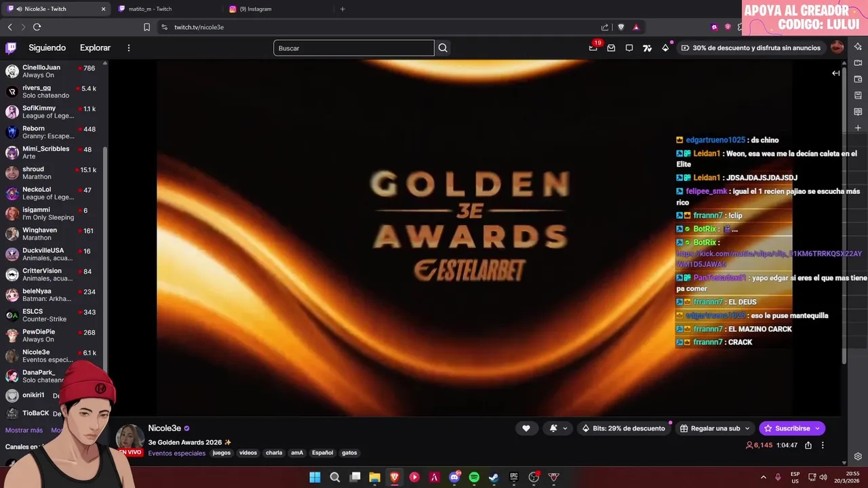Click the gatos tag
868x488 pixels.
point(349,453)
